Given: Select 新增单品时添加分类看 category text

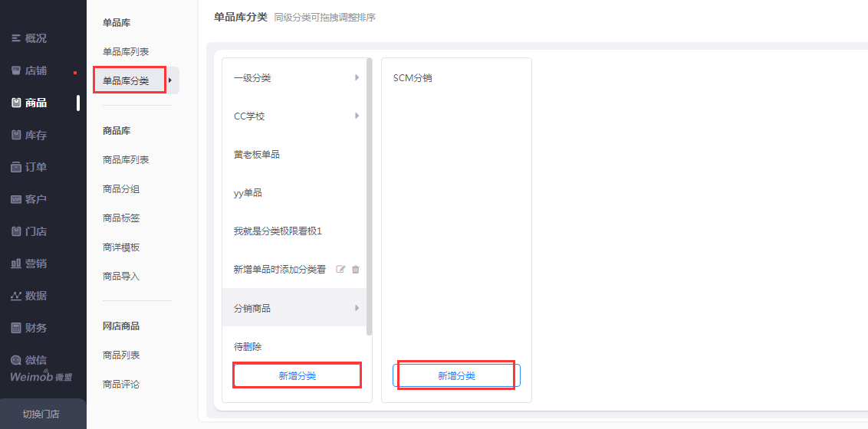Looking at the screenshot, I should click(280, 270).
